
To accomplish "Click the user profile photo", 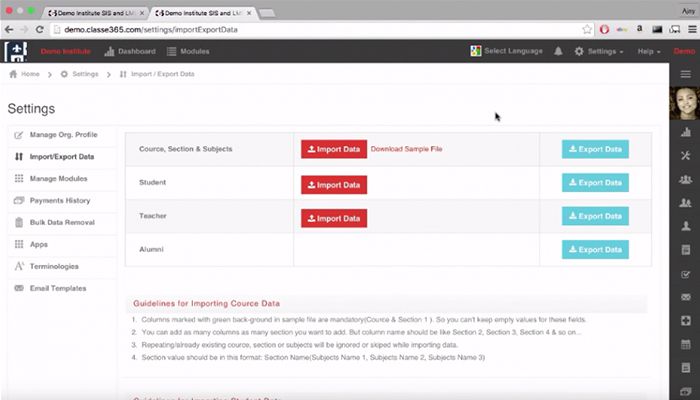I will pyautogui.click(x=684, y=103).
